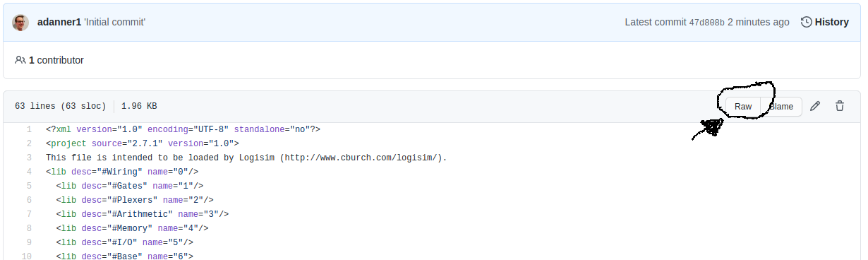The width and height of the screenshot is (868, 260).
Task: Click the '1.96 KB' file size
Action: pos(139,107)
